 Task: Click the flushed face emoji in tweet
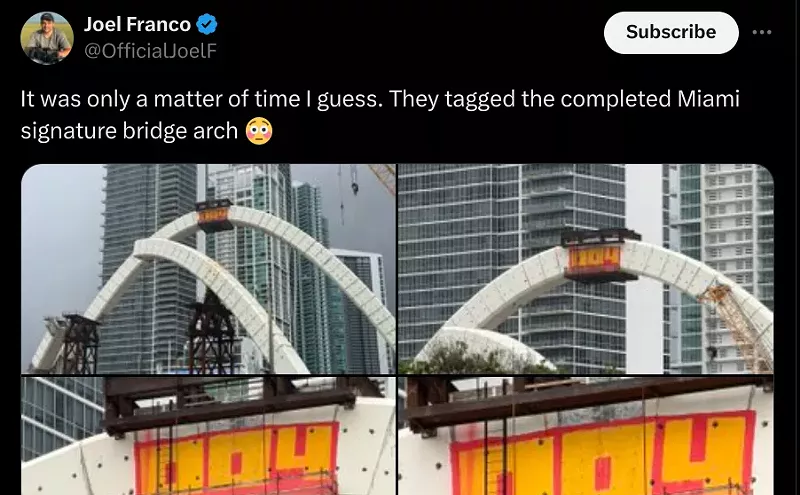[259, 131]
